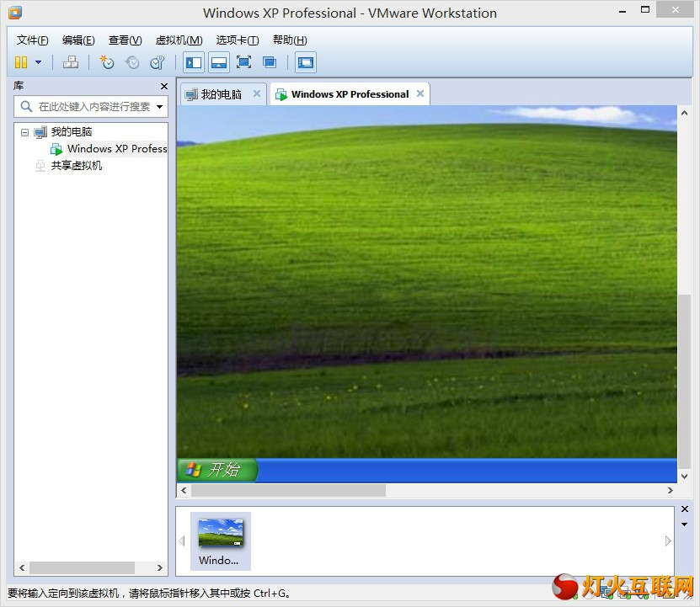
Task: Select the Windo... thumbnail in the thumbnail bar
Action: [x=221, y=541]
